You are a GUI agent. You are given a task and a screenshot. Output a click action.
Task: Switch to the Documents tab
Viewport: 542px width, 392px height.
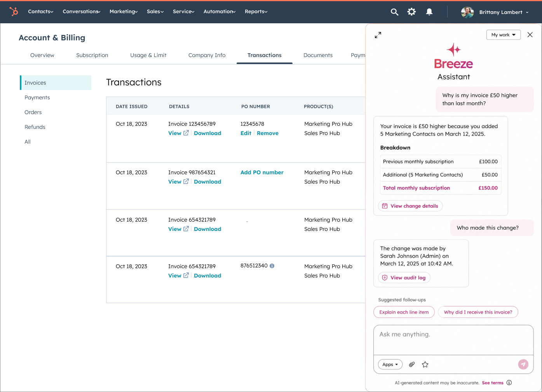click(x=318, y=55)
